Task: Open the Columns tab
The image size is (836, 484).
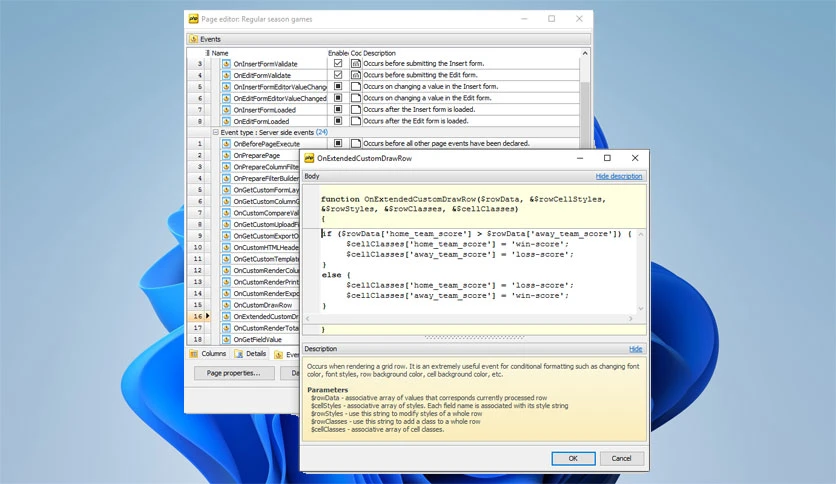Action: click(208, 354)
